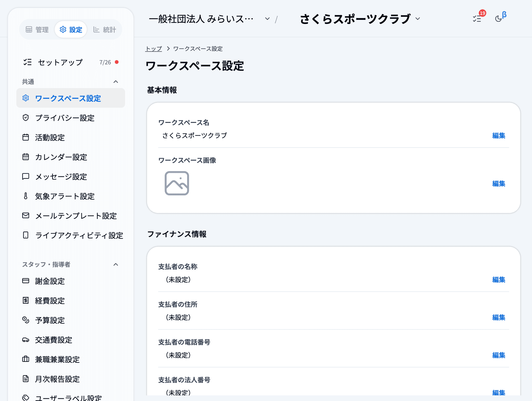The width and height of the screenshot is (532, 401).
Task: Open 活動設定 calendar icon item
Action: 70,138
